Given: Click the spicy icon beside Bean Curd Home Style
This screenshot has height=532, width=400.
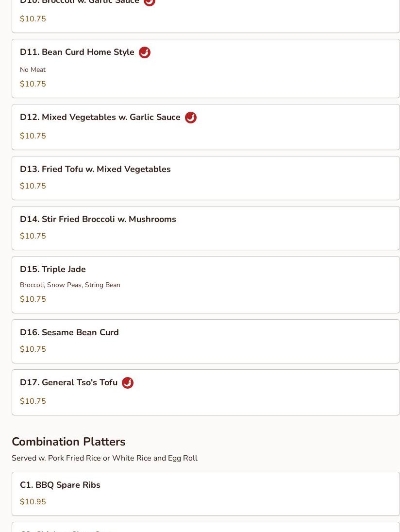Looking at the screenshot, I should (x=145, y=52).
